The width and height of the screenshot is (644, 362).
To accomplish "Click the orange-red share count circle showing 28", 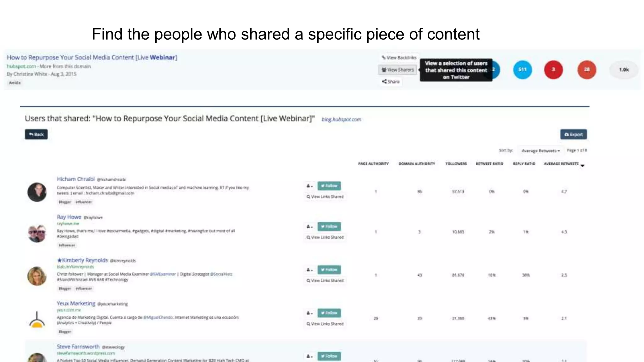I will coord(587,69).
